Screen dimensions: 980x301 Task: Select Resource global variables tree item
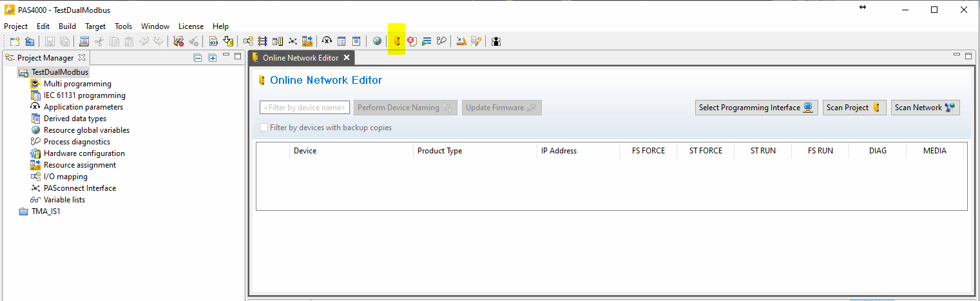(x=86, y=130)
